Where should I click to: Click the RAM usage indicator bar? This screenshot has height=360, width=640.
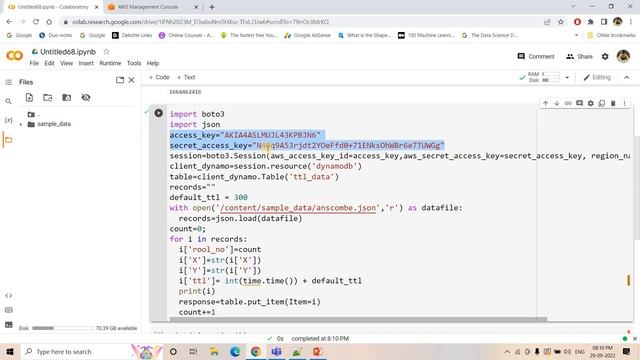pos(551,74)
